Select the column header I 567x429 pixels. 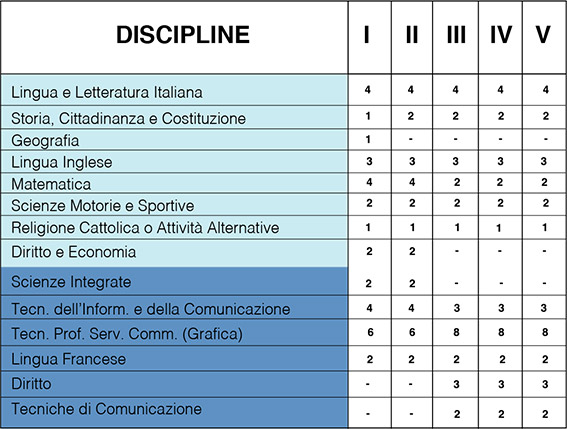pyautogui.click(x=370, y=37)
